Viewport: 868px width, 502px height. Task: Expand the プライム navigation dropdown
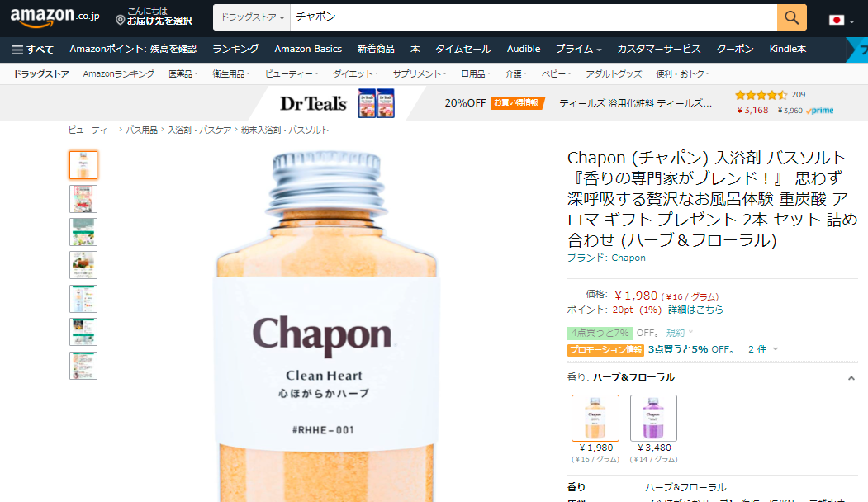pyautogui.click(x=578, y=50)
